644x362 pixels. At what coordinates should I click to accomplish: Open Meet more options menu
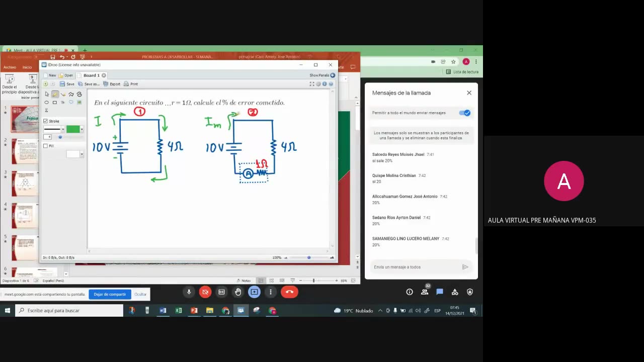pyautogui.click(x=271, y=292)
